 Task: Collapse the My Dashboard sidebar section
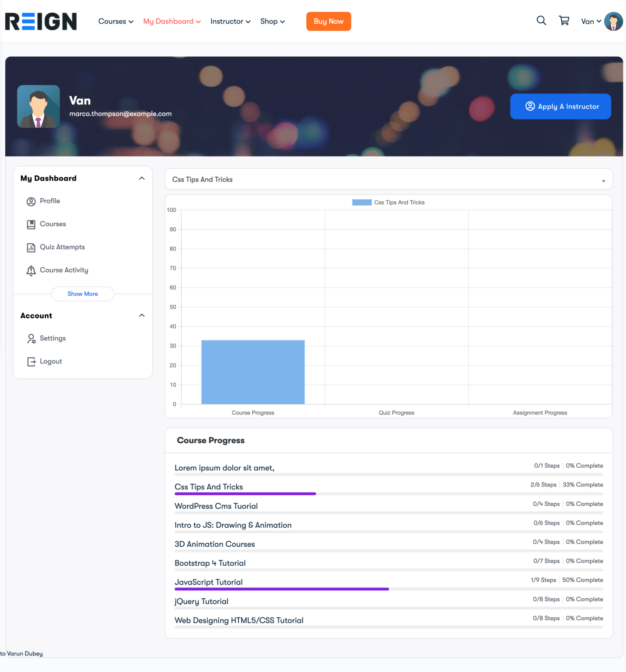tap(141, 178)
